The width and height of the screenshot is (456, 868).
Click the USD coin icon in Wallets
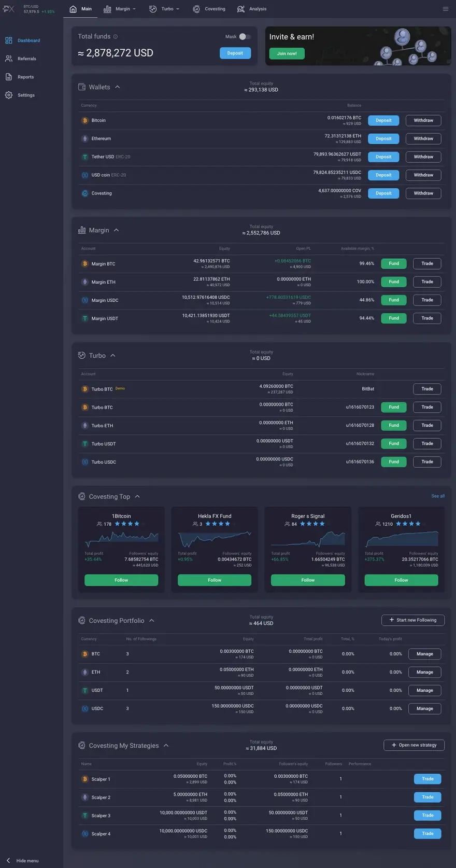[x=85, y=175]
